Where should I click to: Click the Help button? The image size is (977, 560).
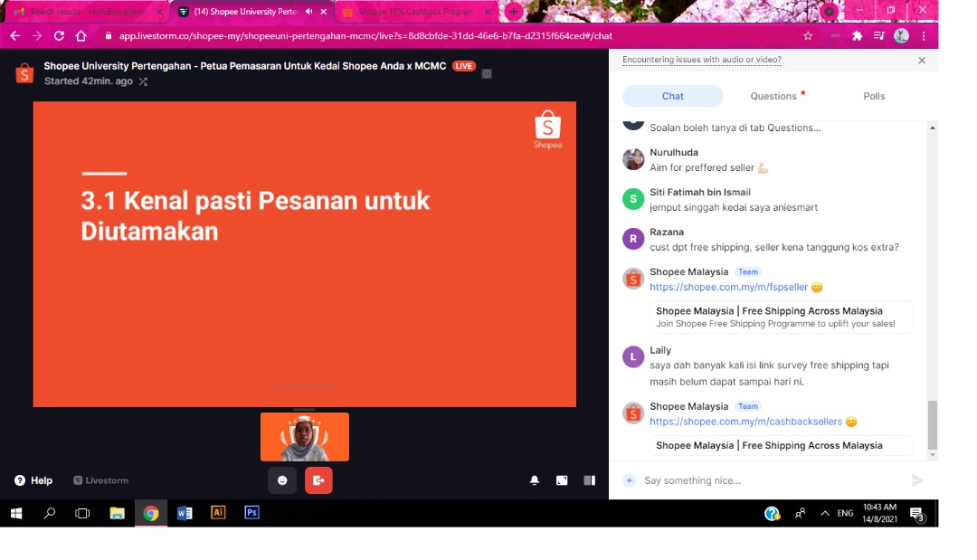tap(33, 480)
